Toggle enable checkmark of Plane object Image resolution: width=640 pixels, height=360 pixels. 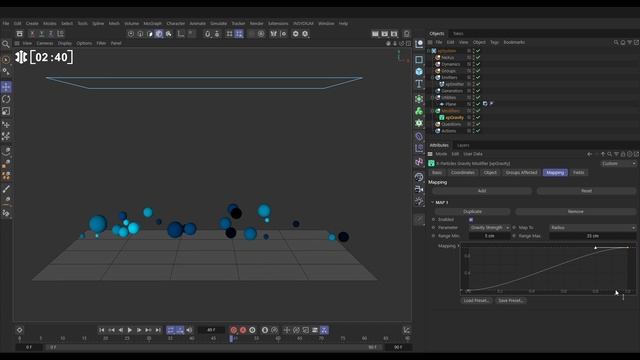[x=478, y=104]
